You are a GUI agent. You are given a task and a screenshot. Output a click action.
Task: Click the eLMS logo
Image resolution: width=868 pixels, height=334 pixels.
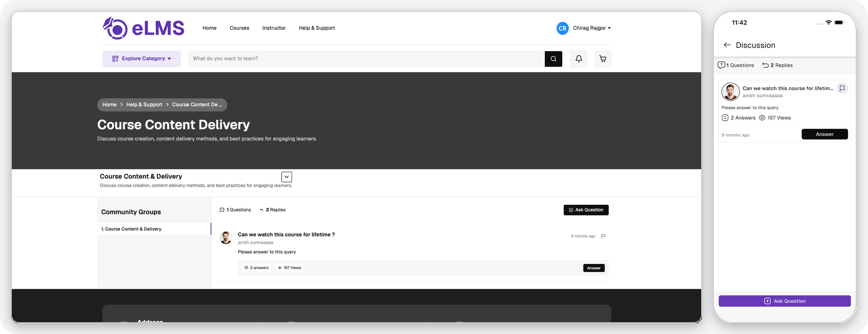pos(143,28)
